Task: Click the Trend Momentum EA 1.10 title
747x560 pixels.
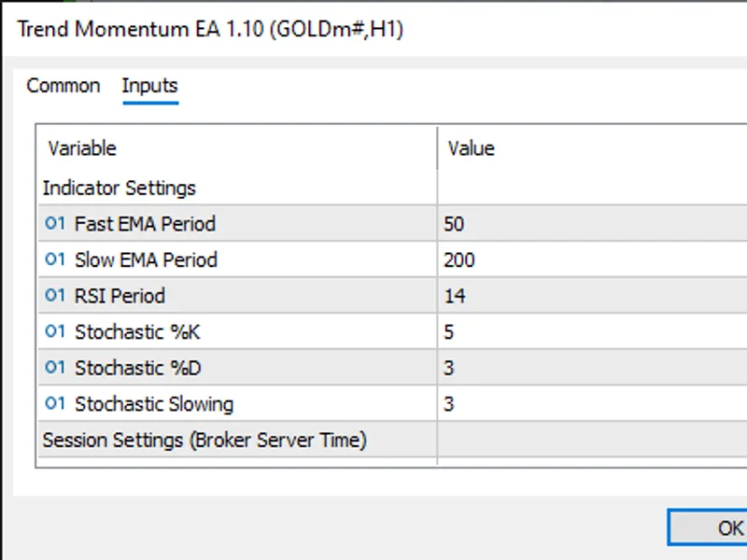Action: coord(210,30)
